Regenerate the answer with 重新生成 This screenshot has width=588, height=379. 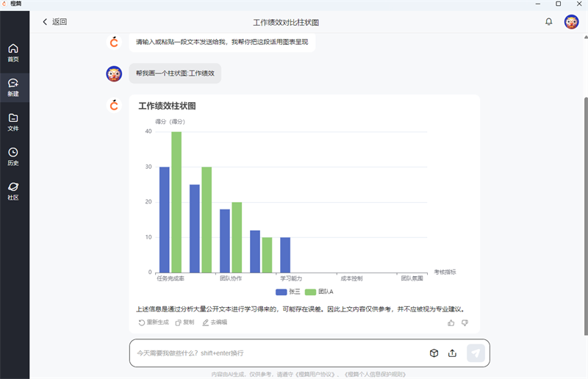coord(154,322)
